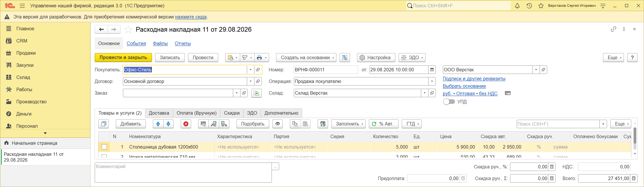
Task: Expand the Договор dropdown list
Action: [250, 82]
